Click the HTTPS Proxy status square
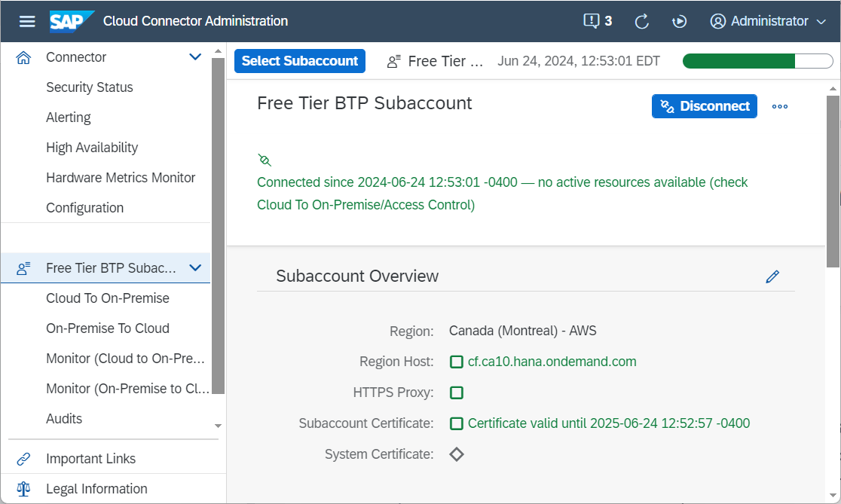Image resolution: width=841 pixels, height=504 pixels. tap(457, 393)
